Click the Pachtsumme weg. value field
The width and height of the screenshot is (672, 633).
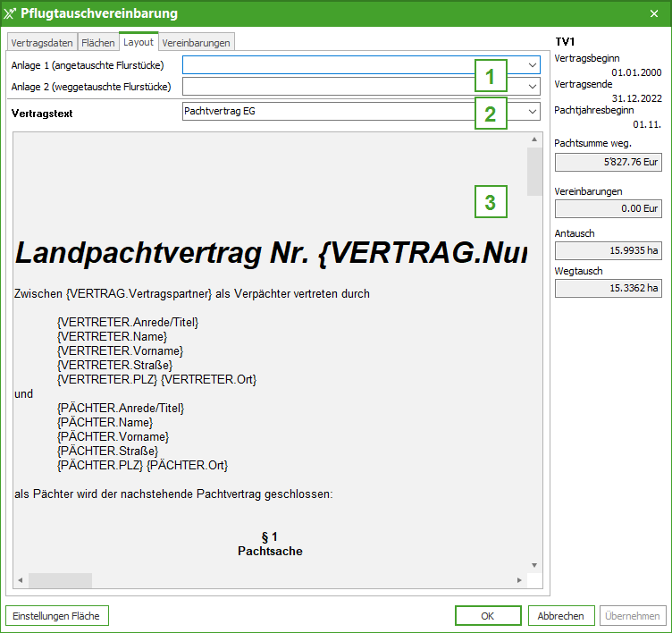(608, 162)
